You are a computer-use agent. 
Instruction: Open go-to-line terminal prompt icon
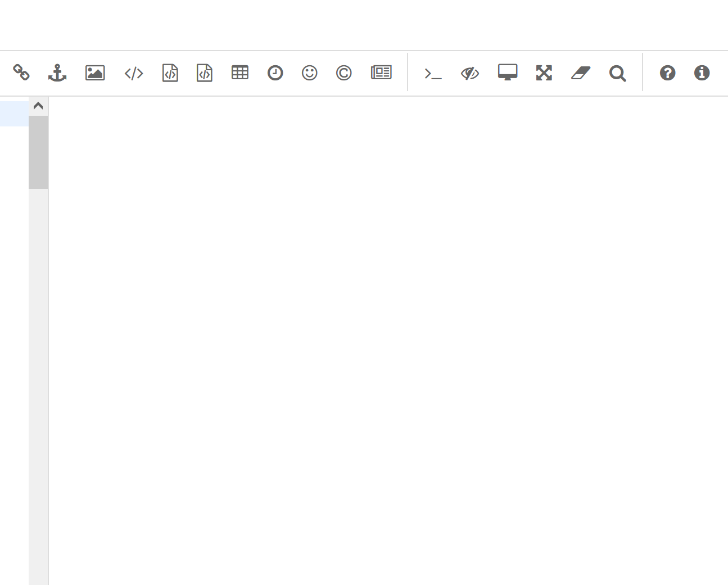(x=433, y=73)
